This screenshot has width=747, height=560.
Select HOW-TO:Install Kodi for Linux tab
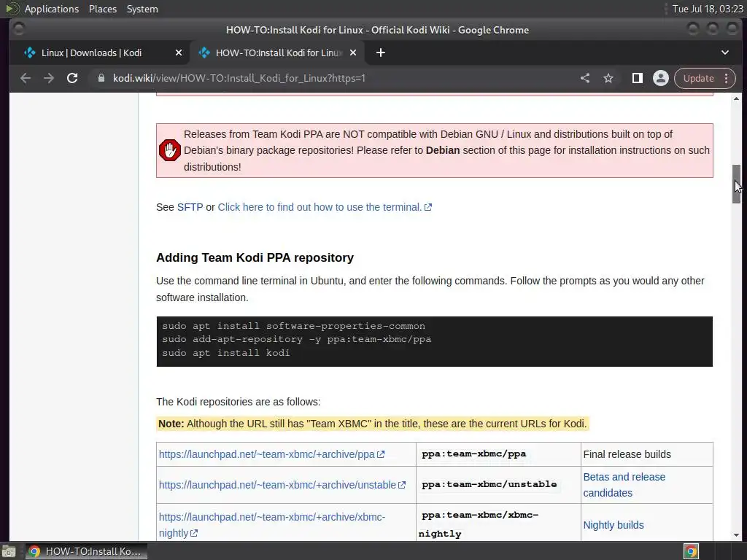(279, 52)
